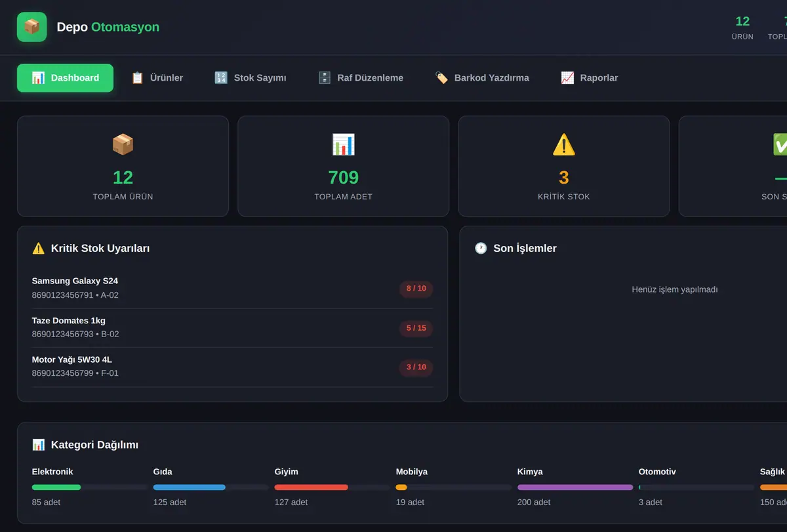Click the cabinet icon beside Raf Düzenleme
The image size is (787, 532).
325,78
